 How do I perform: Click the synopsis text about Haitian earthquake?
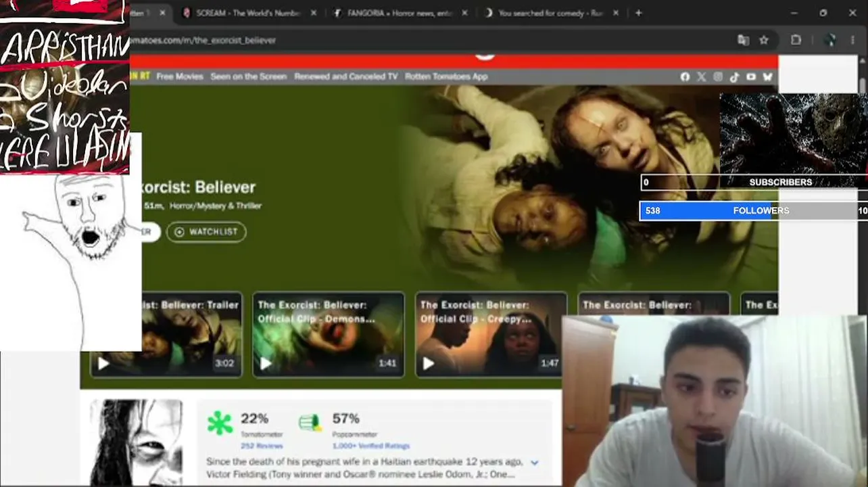point(364,468)
